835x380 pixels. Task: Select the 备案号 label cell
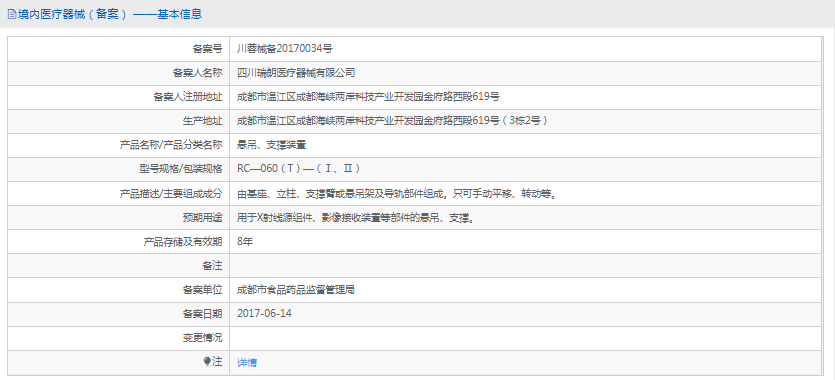coord(207,49)
